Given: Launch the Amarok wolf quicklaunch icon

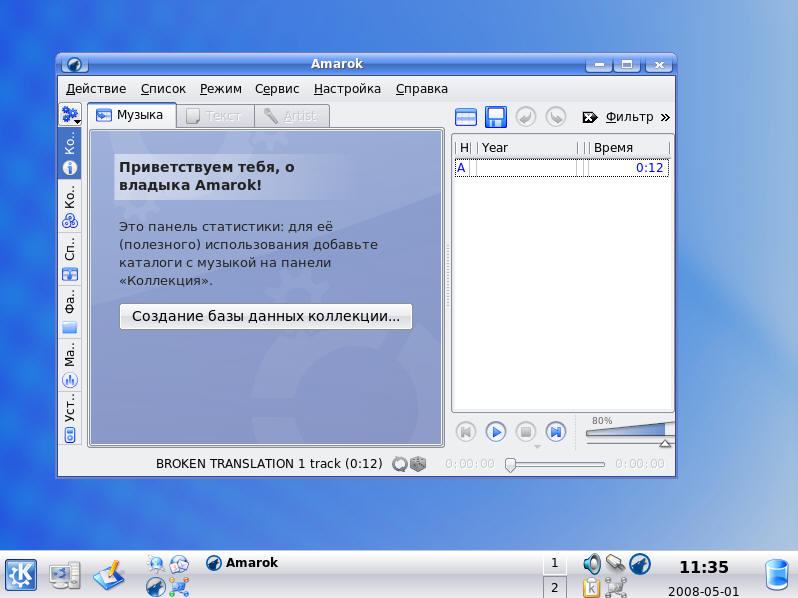Looking at the screenshot, I should click(x=155, y=587).
